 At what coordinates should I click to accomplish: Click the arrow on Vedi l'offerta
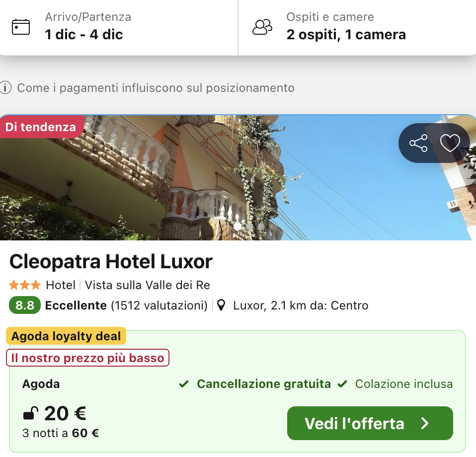pyautogui.click(x=425, y=423)
